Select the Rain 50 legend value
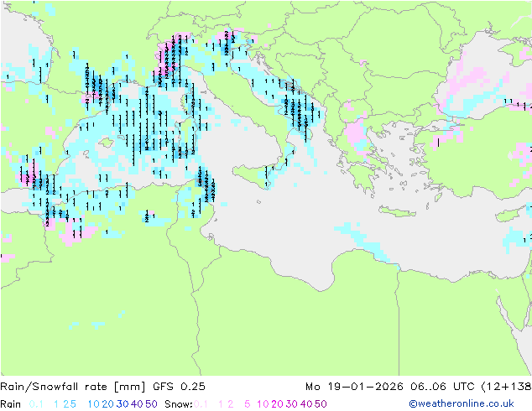This screenshot has width=532, height=411. [151, 404]
